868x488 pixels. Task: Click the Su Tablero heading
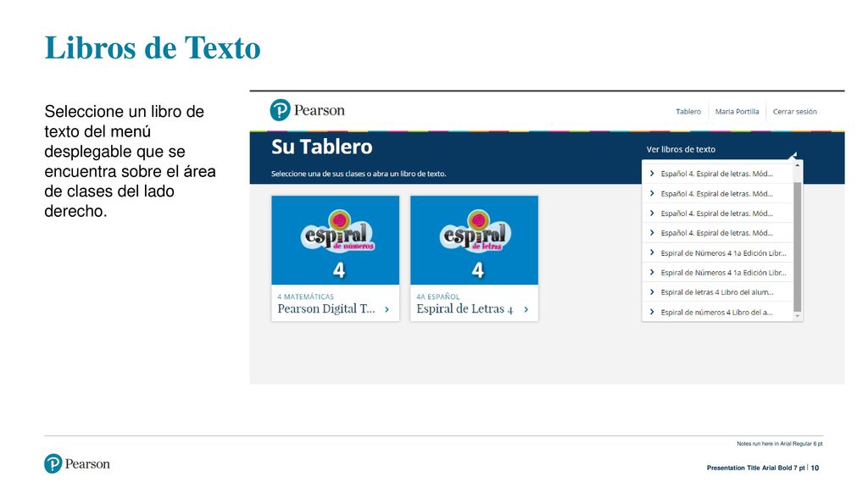321,147
